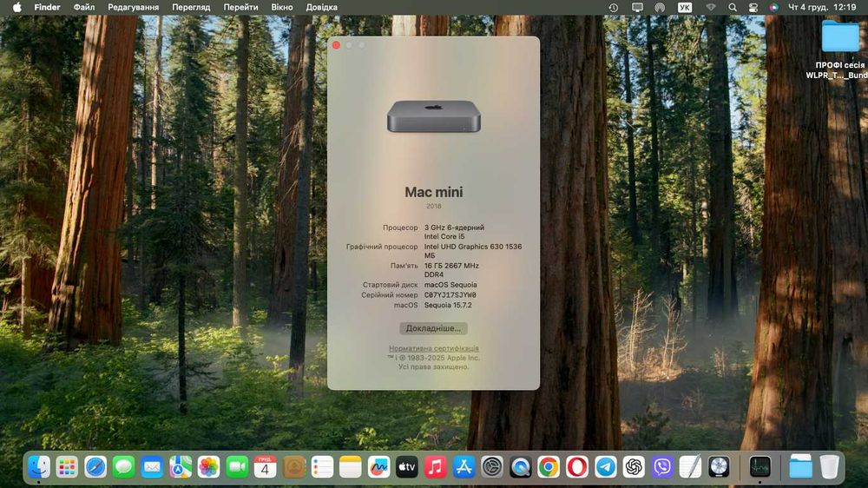Select the ПРОФІ сесія desktop folder
The height and width of the screenshot is (488, 868).
click(840, 36)
